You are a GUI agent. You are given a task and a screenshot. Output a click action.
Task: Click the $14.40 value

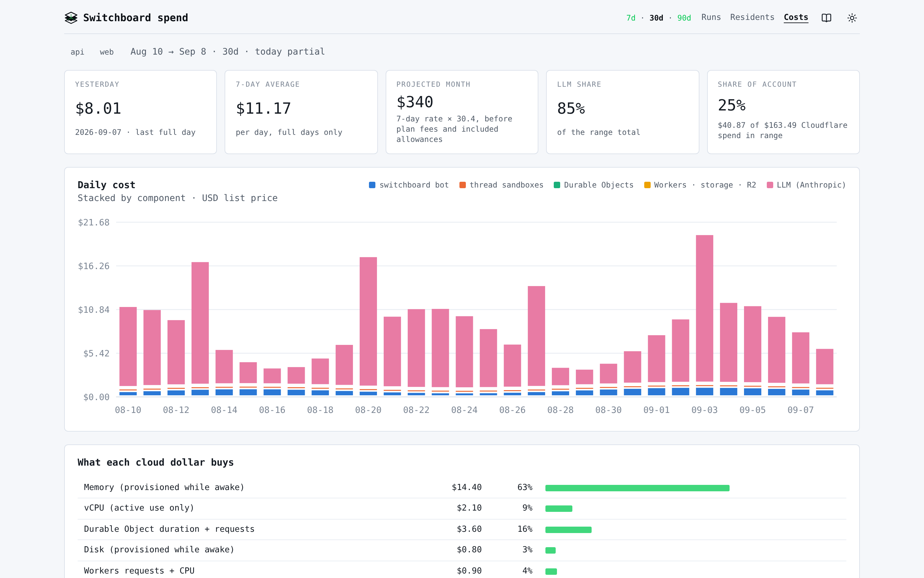click(x=466, y=487)
